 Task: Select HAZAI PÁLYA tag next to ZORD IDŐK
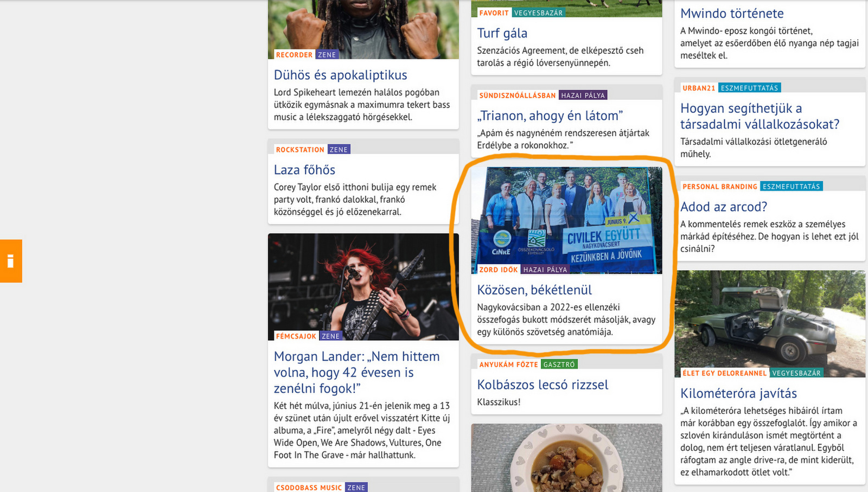click(x=545, y=270)
